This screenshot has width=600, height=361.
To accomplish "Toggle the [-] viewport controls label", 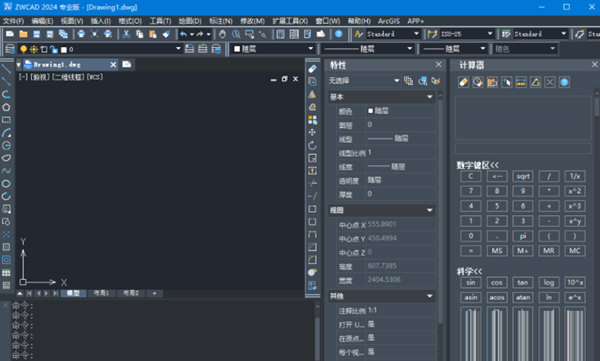I will [23, 77].
